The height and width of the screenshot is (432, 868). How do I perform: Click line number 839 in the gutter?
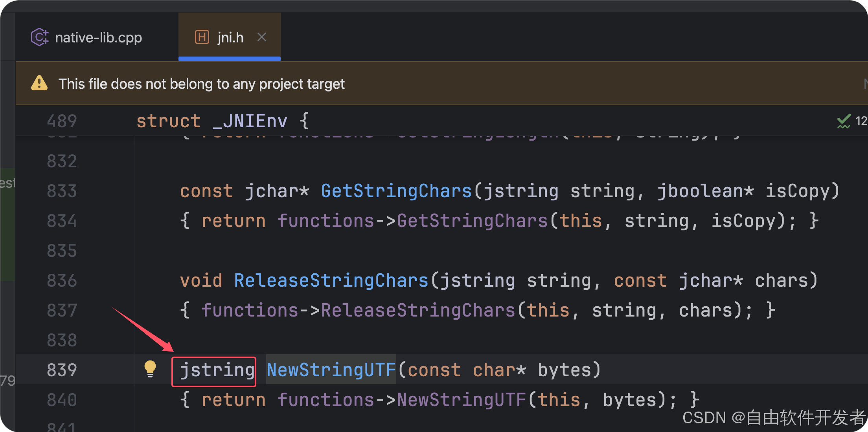pos(62,370)
